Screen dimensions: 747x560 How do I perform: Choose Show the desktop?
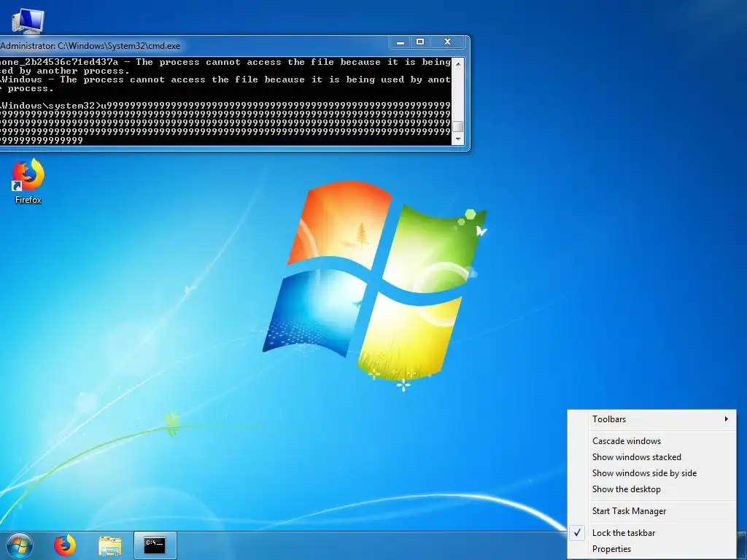[x=651, y=489]
